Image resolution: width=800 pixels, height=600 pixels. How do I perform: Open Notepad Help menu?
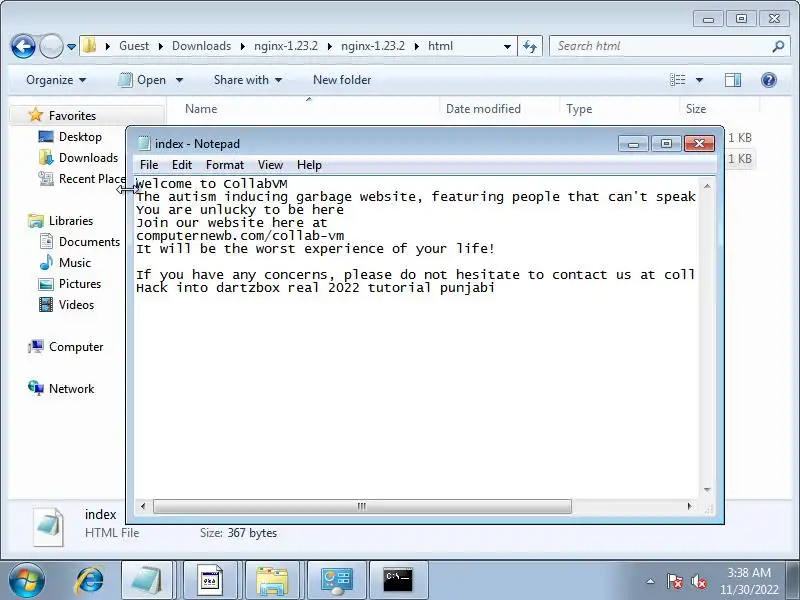[309, 165]
